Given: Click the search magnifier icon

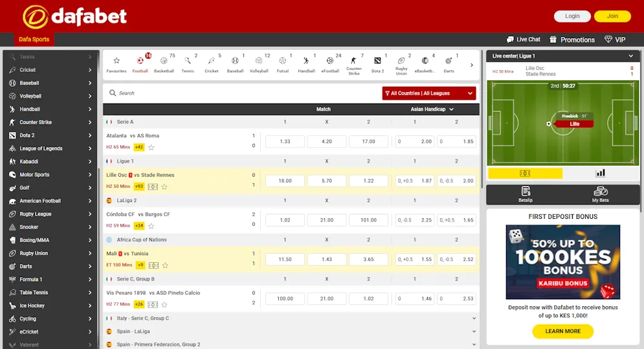Looking at the screenshot, I should 113,93.
